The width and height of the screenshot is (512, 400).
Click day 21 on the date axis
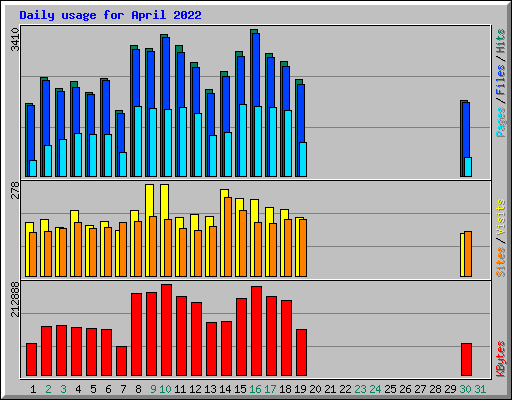(x=330, y=389)
